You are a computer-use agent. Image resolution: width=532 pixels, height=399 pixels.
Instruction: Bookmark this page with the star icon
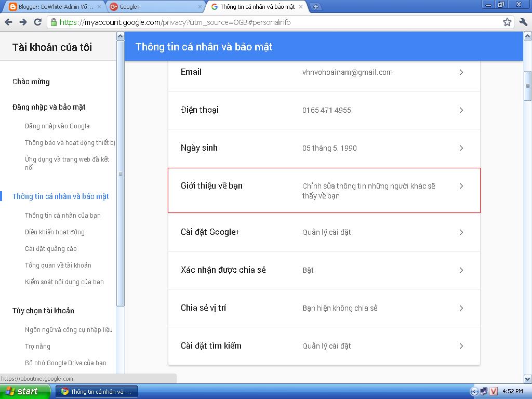click(x=507, y=22)
